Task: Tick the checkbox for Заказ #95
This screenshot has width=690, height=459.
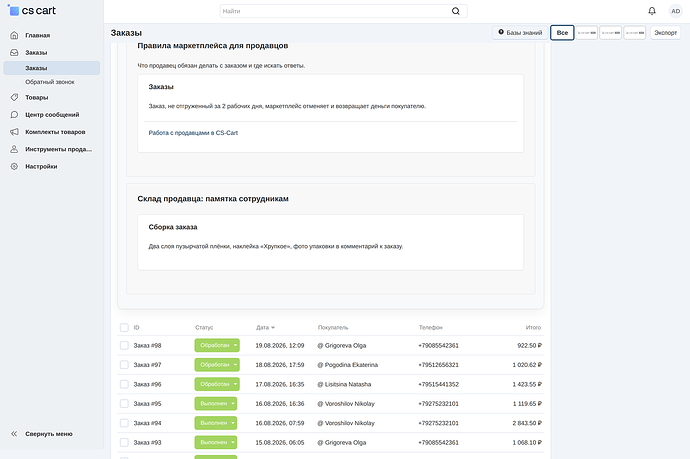Action: pos(124,404)
